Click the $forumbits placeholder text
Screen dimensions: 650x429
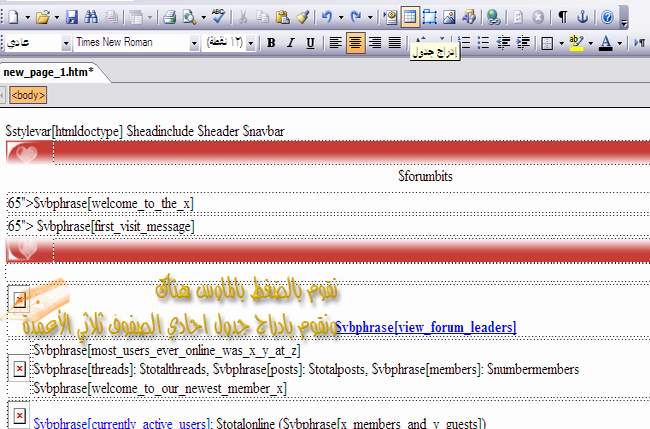(426, 175)
